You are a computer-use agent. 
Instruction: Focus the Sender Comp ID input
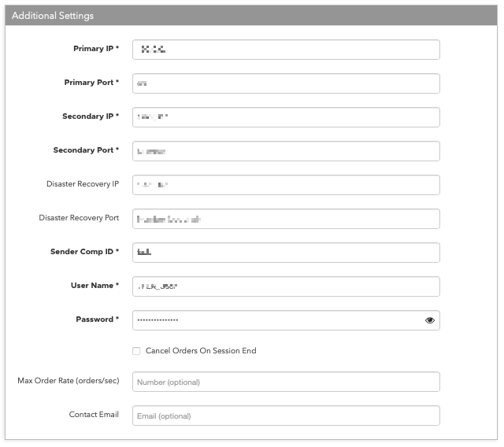point(286,253)
